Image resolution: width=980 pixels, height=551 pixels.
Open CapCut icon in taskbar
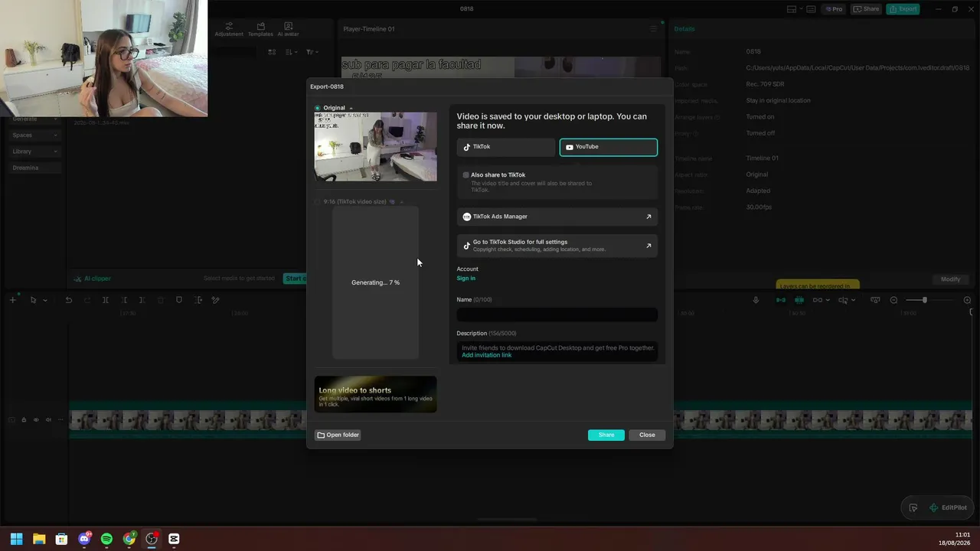pyautogui.click(x=174, y=539)
